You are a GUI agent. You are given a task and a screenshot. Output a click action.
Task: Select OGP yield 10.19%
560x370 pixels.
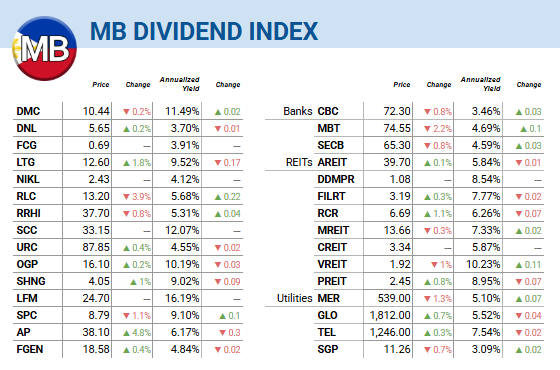coord(182,265)
